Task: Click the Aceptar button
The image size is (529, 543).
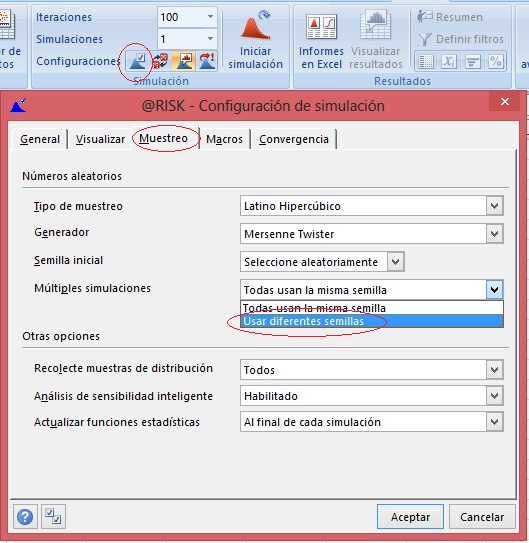Action: (410, 517)
